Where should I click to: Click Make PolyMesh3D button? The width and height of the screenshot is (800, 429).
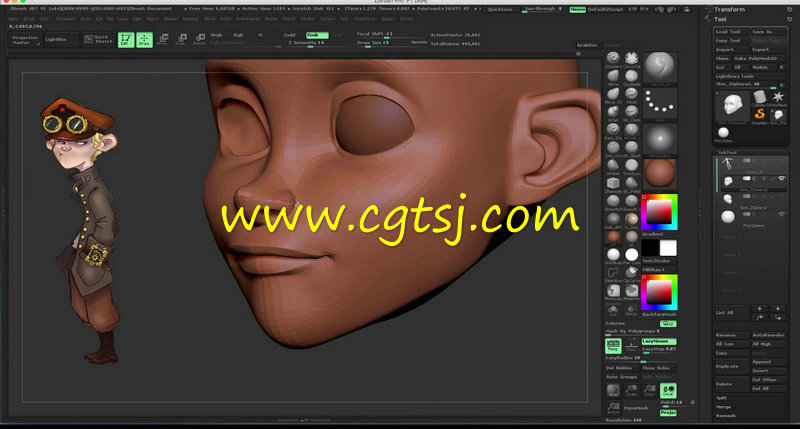click(x=759, y=59)
